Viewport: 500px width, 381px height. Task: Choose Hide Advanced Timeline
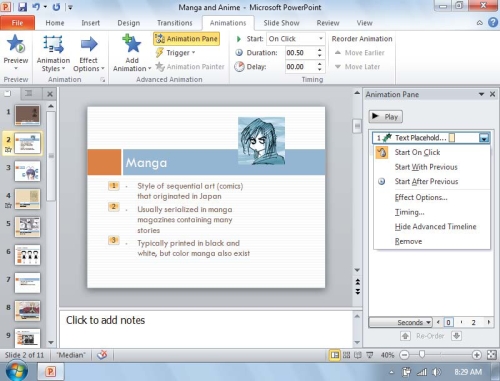click(432, 227)
